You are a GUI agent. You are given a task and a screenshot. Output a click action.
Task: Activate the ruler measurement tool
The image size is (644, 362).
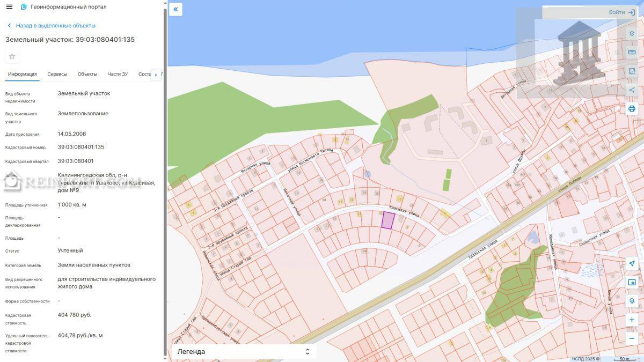coord(632,52)
